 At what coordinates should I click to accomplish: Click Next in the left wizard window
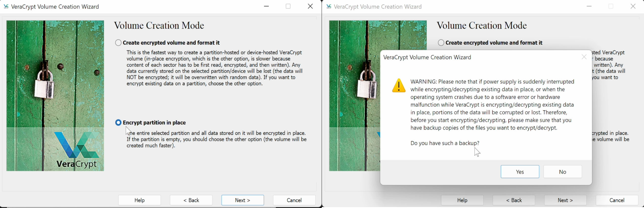(243, 200)
